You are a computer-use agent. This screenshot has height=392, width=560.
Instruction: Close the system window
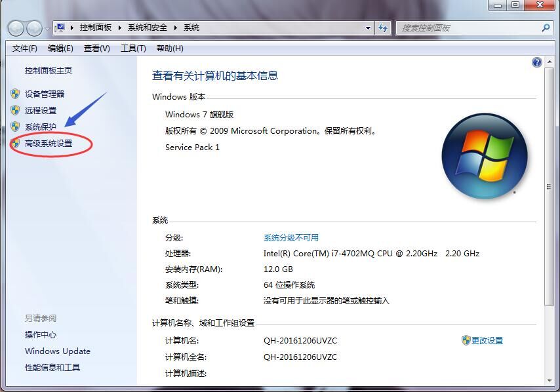[540, 5]
